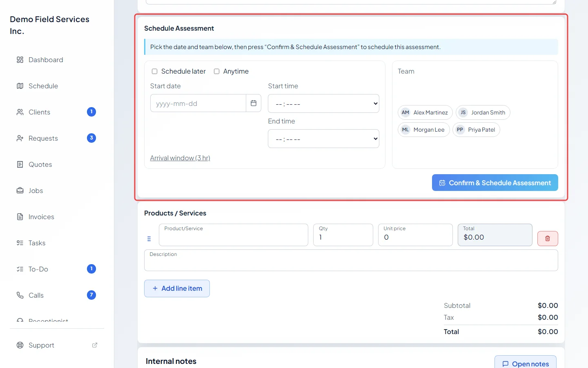Screen dimensions: 588x368
Task: Enable the Schedule later checkbox
Action: tap(154, 71)
